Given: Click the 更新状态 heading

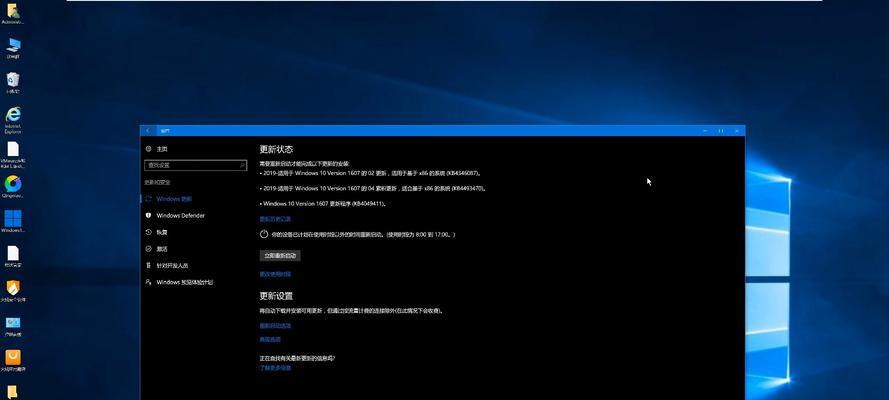Looking at the screenshot, I should pos(276,150).
